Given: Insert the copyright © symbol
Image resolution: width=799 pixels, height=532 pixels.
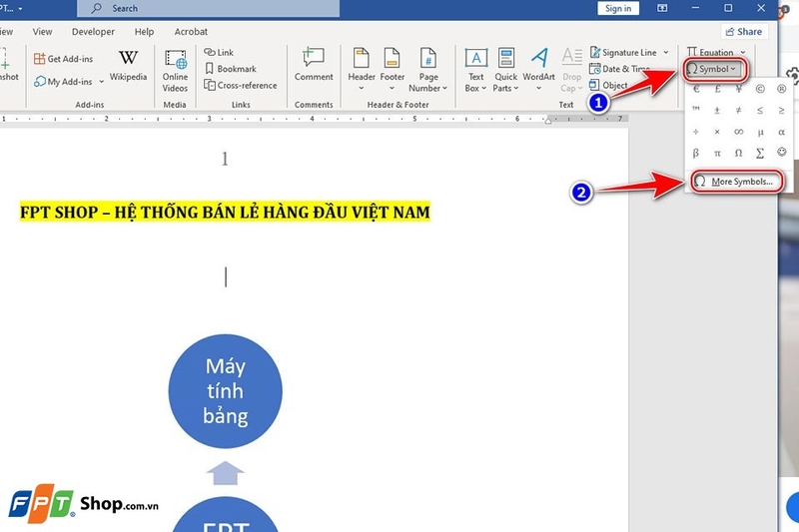Looking at the screenshot, I should 760,89.
